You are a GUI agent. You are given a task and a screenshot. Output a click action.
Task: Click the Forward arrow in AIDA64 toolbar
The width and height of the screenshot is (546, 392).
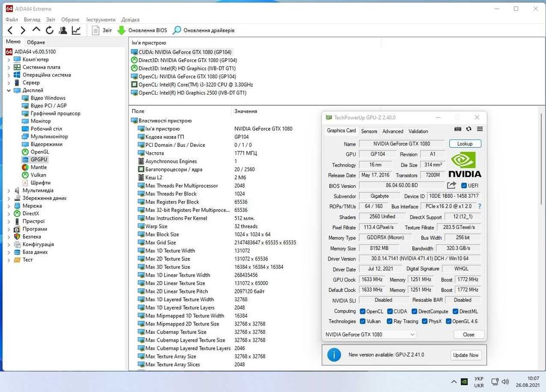tap(23, 30)
